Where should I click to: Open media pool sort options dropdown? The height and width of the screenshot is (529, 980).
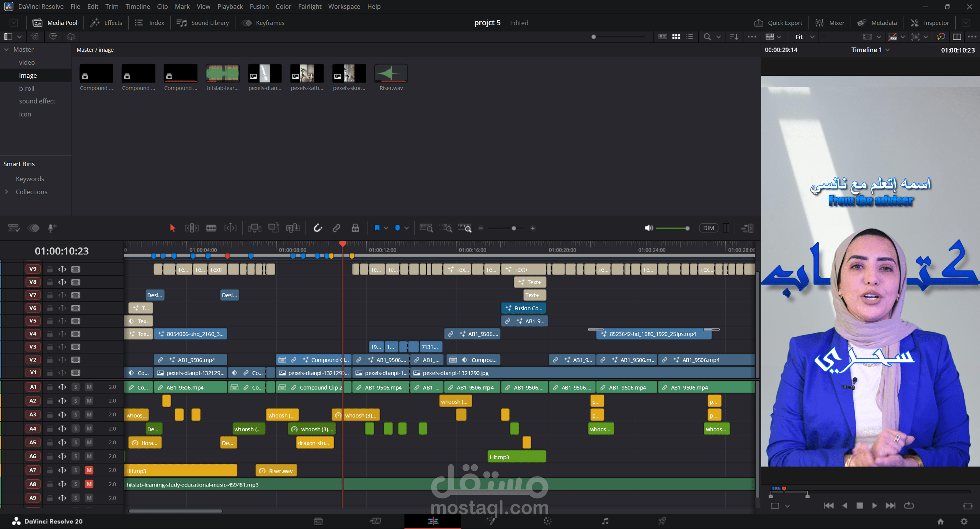tap(734, 37)
